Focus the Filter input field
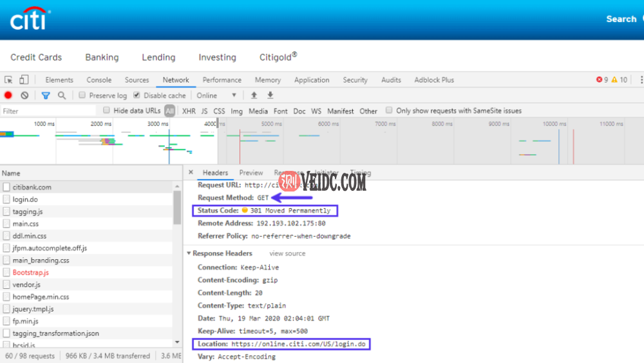 click(48, 111)
